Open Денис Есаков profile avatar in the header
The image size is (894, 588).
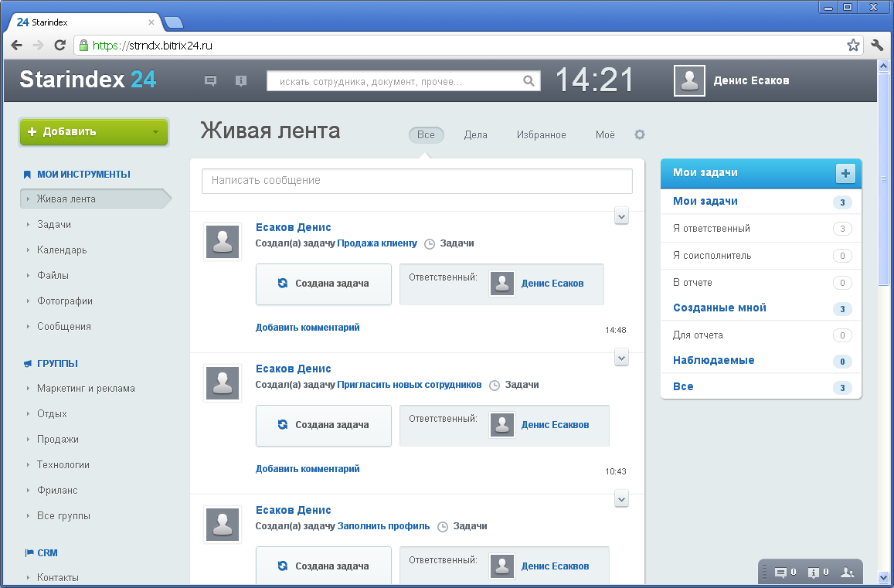[688, 80]
